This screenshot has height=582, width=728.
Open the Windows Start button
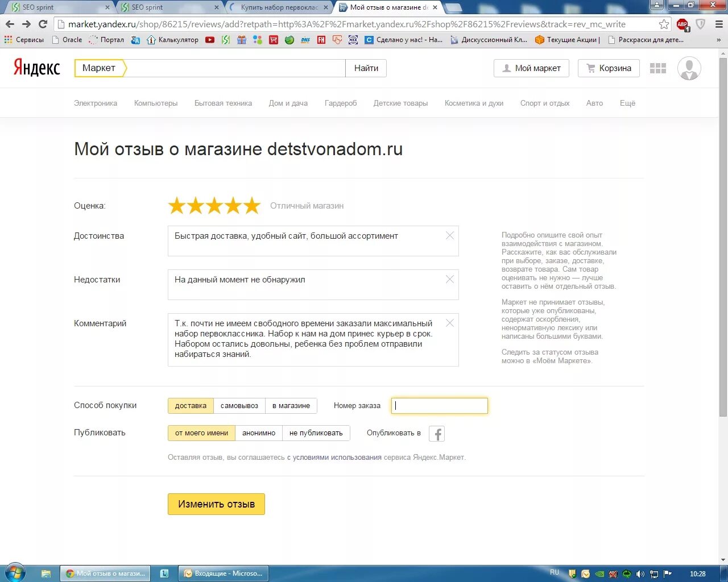click(15, 573)
